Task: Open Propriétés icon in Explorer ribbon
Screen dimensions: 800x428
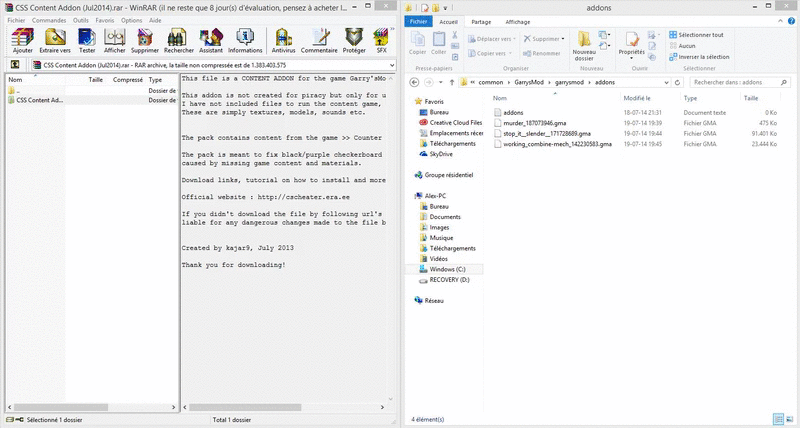Action: coord(632,43)
